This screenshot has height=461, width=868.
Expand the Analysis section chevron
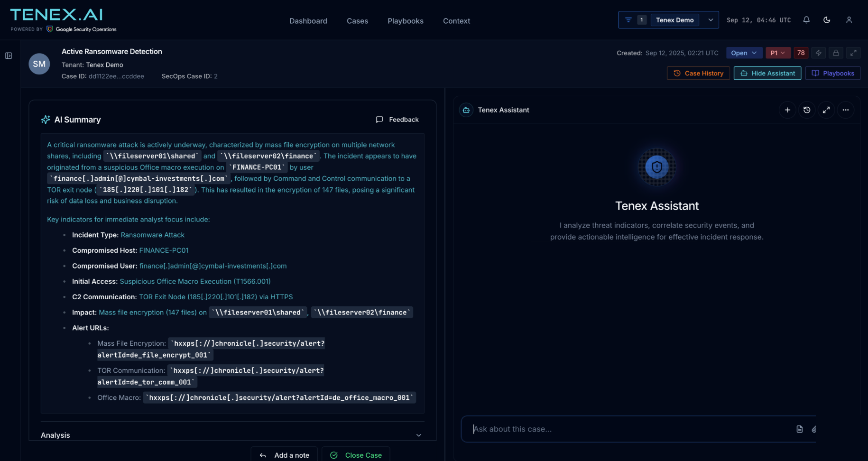419,435
